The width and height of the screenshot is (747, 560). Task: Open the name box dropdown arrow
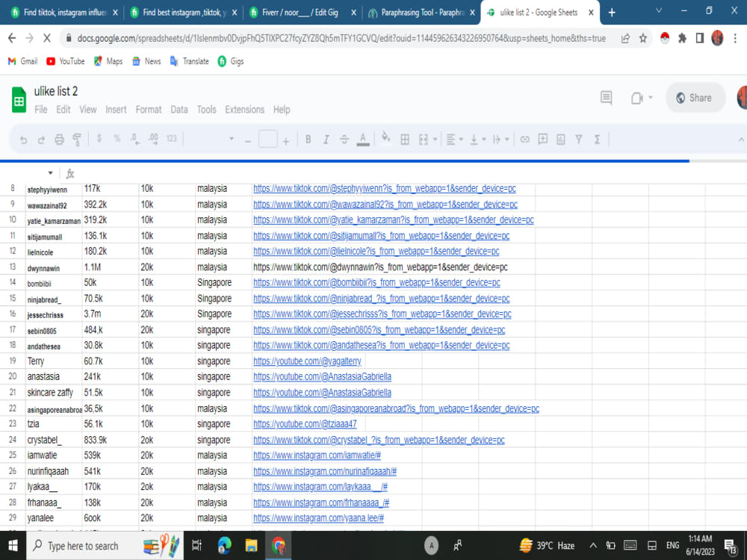[x=50, y=173]
